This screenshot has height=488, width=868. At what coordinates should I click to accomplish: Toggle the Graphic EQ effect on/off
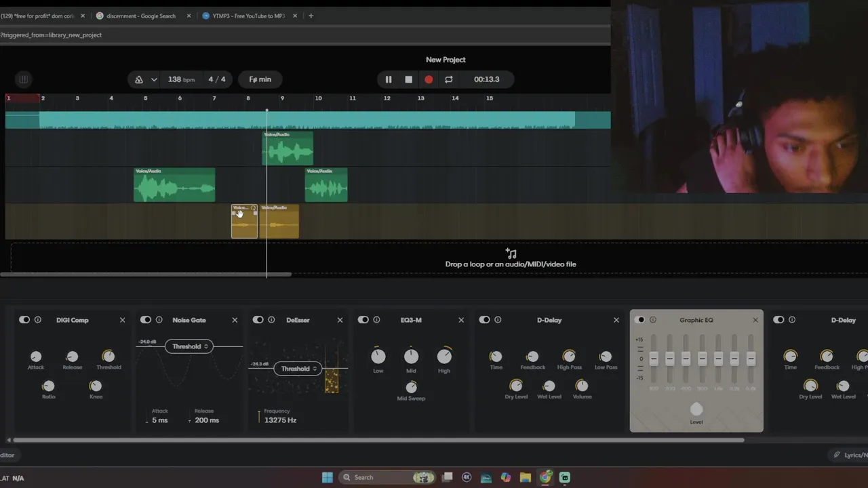[639, 320]
